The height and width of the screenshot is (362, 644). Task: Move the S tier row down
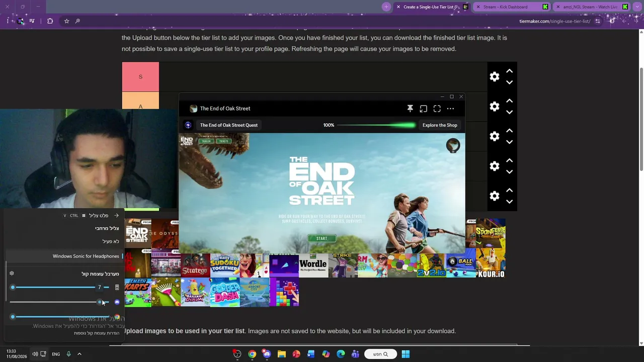[509, 82]
